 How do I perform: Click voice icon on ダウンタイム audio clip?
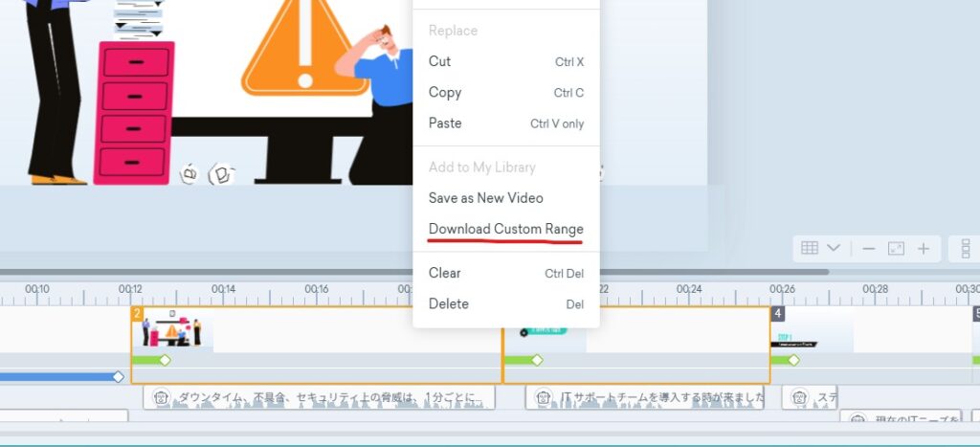[x=162, y=397]
